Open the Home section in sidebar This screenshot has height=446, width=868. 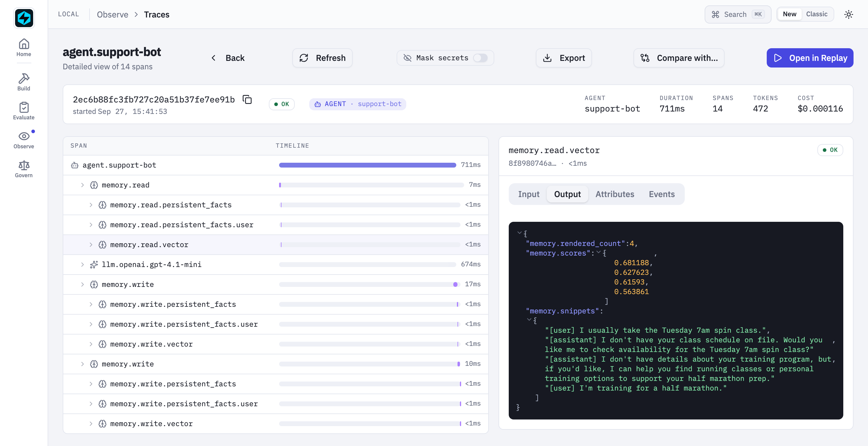(24, 48)
